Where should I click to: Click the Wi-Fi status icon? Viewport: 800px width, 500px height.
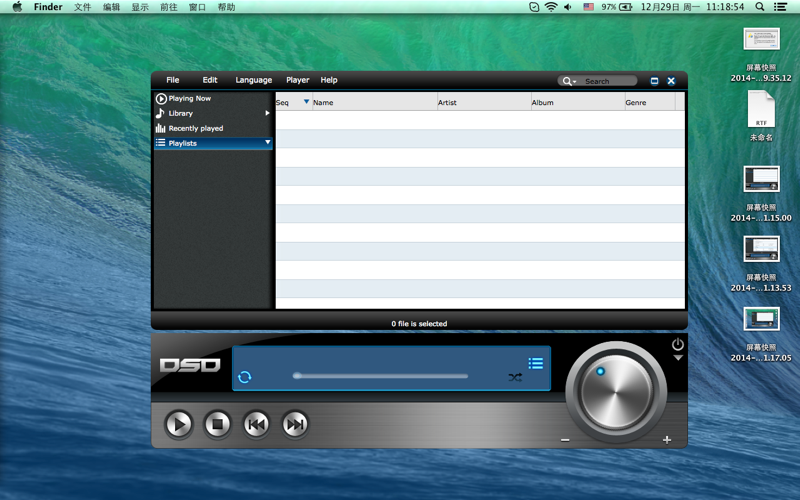[551, 7]
